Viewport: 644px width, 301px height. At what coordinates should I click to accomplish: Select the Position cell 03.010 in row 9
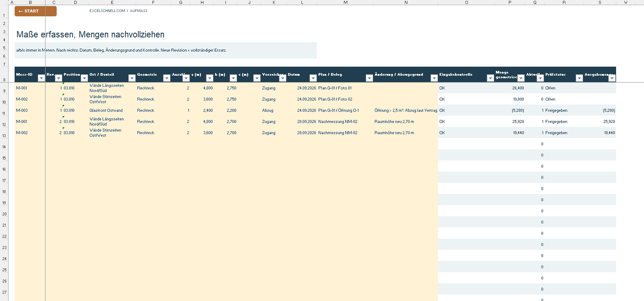[x=75, y=88]
